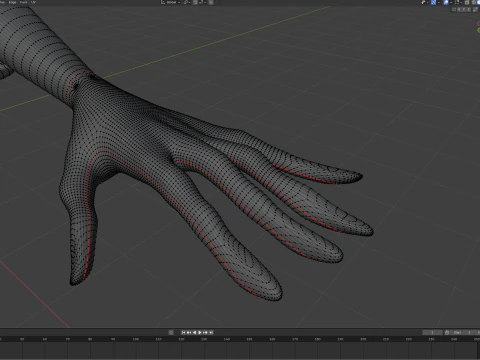Toggle auto keying record button

[171, 332]
